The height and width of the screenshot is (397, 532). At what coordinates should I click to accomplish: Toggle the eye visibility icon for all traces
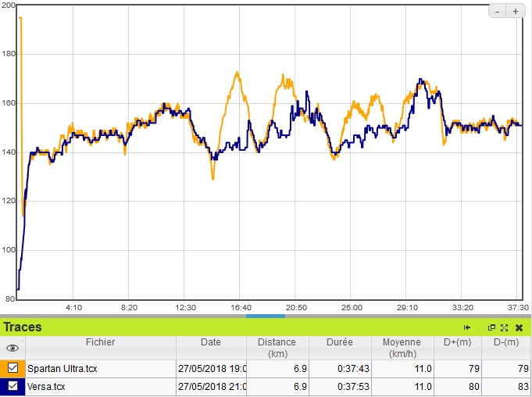(x=12, y=349)
